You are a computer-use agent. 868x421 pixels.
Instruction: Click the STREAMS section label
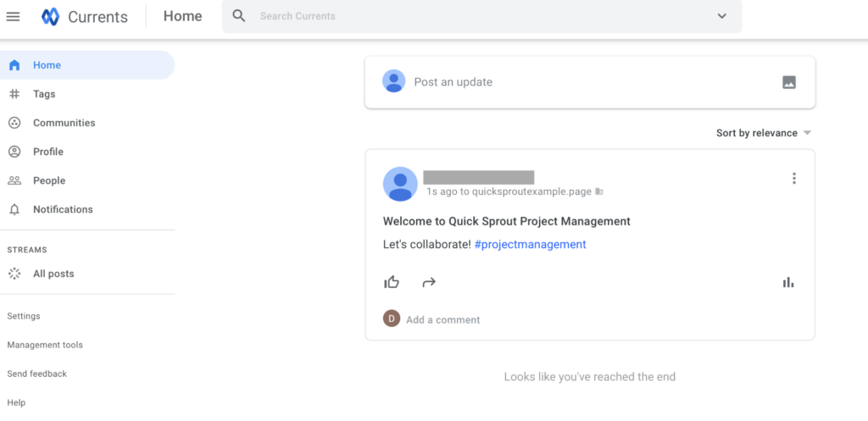pos(27,250)
